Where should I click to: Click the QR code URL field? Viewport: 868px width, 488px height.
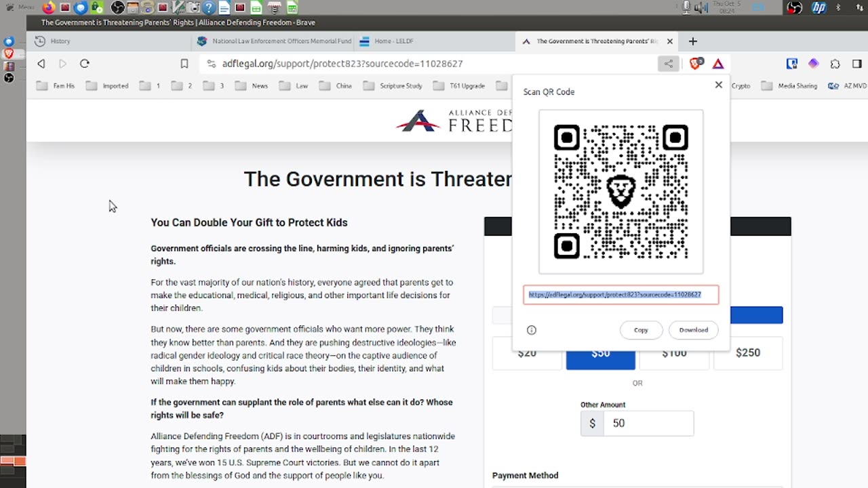620,295
